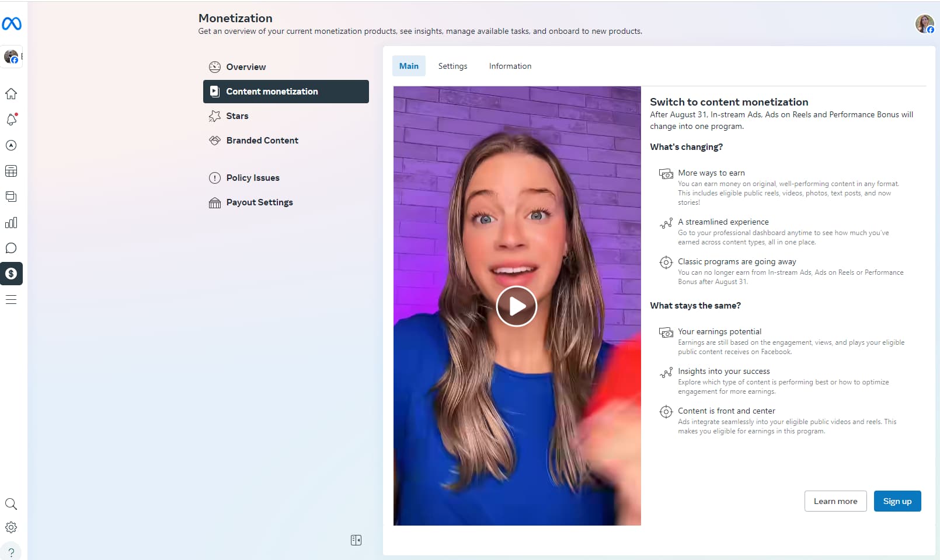This screenshot has width=940, height=560.
Task: Select the Monetization dollar icon
Action: [11, 274]
